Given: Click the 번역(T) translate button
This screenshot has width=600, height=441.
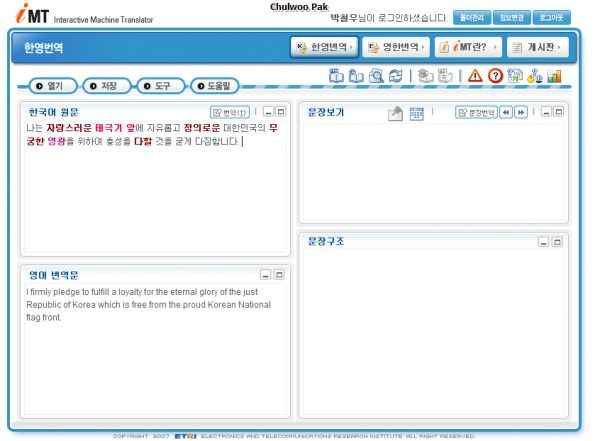Looking at the screenshot, I should [x=230, y=112].
